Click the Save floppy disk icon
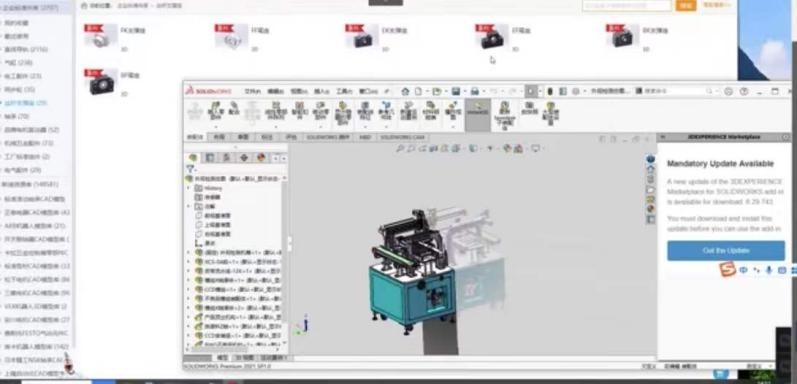The width and height of the screenshot is (797, 384). coord(455,92)
